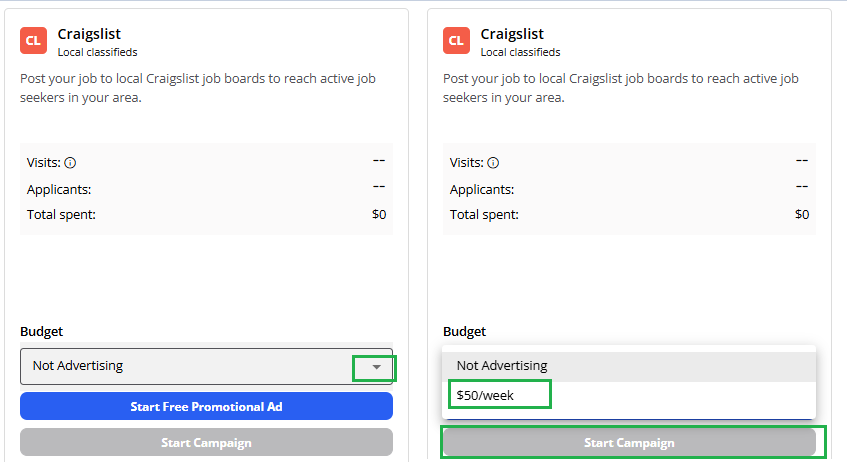
Task: Click Local classifieds subtitle in right card
Action: coord(520,52)
